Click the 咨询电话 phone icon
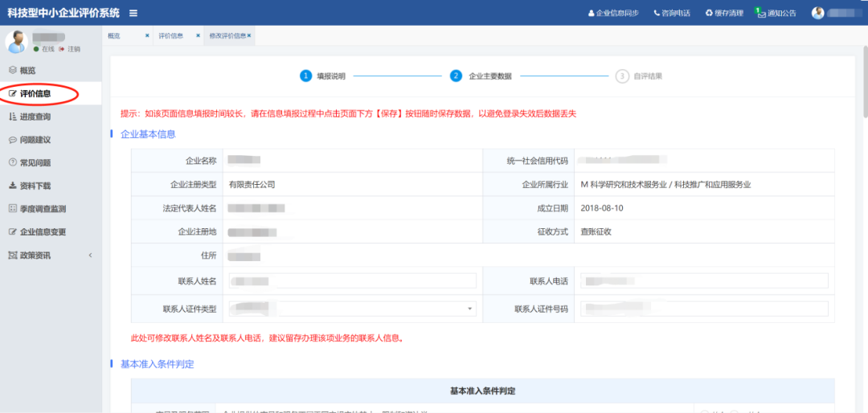This screenshot has height=413, width=868. pos(657,13)
